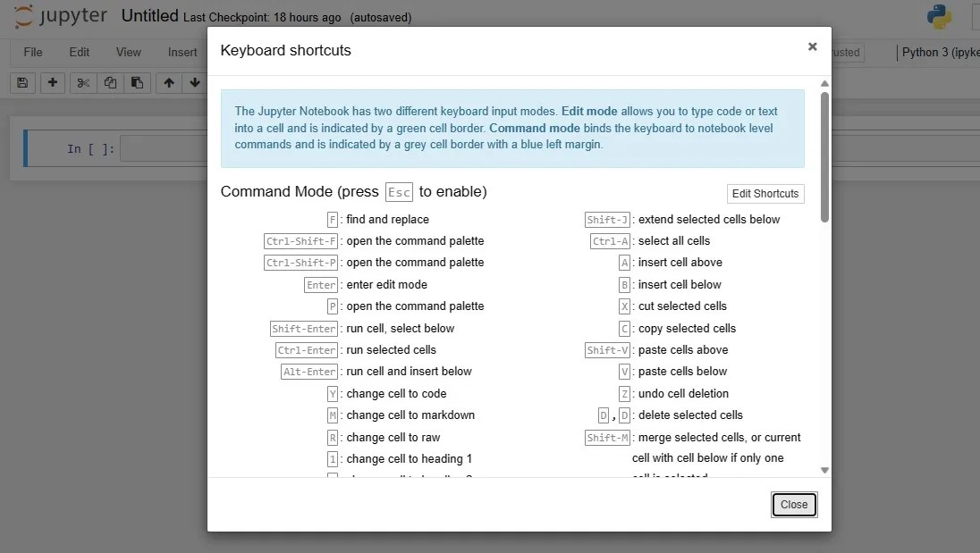The width and height of the screenshot is (980, 553).
Task: Save the notebook using the floppy disk icon
Action: click(x=21, y=82)
